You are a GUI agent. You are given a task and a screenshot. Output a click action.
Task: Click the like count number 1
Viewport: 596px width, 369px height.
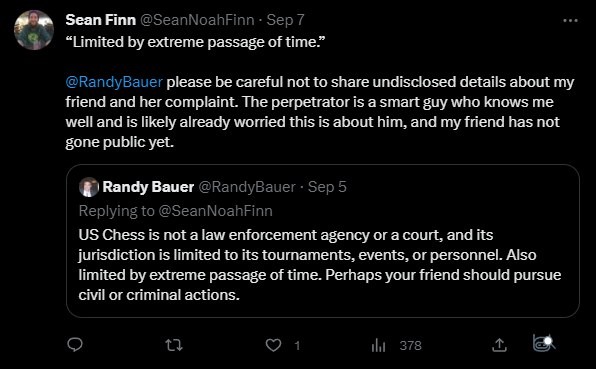(297, 345)
